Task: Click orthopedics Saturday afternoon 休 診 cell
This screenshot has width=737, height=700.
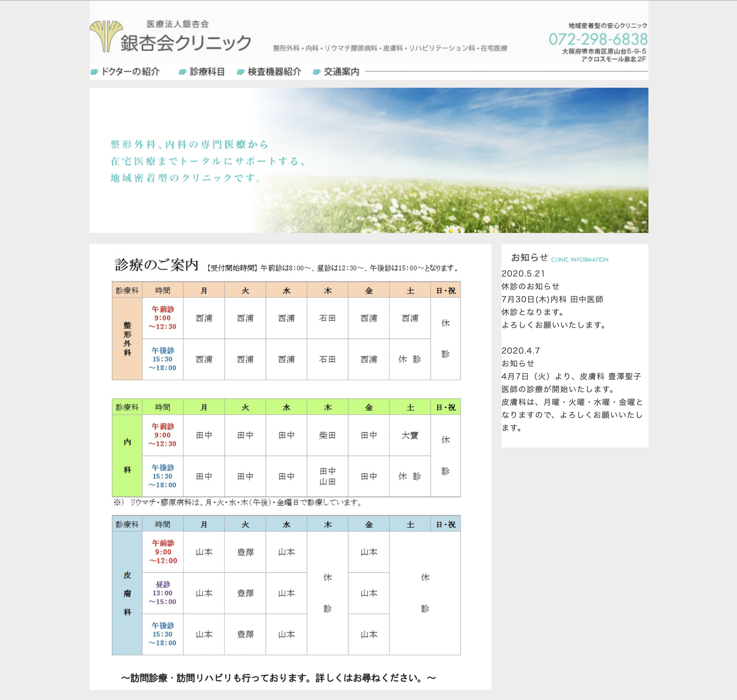Action: (x=410, y=359)
